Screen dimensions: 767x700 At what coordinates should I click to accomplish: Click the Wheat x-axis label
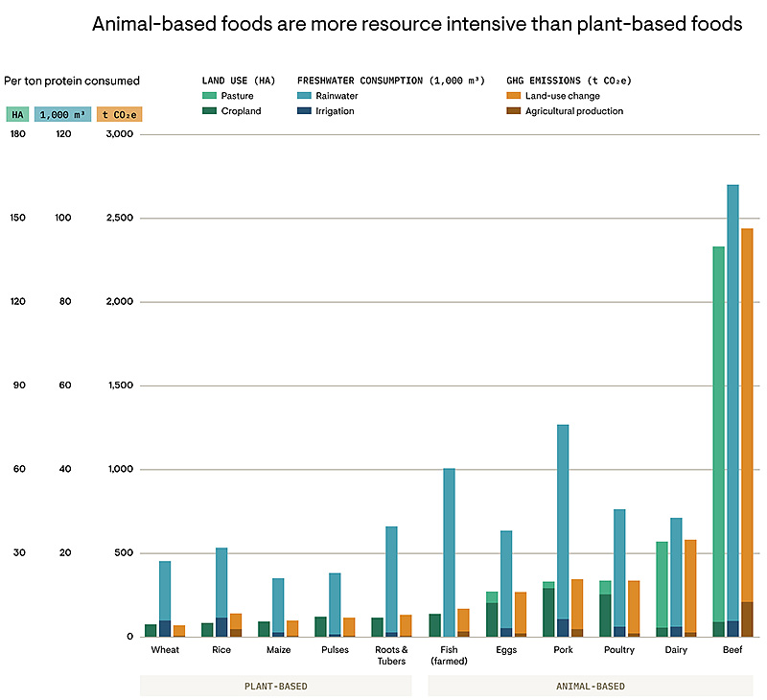coord(165,649)
